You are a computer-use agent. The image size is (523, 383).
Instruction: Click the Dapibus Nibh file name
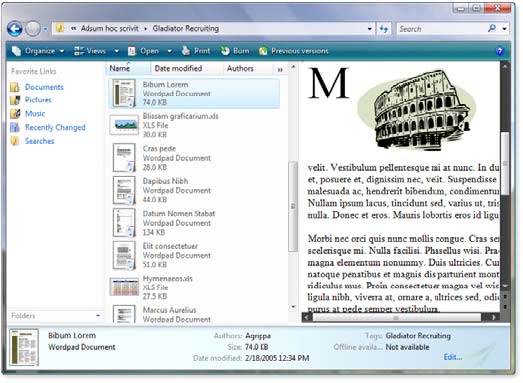tap(165, 181)
